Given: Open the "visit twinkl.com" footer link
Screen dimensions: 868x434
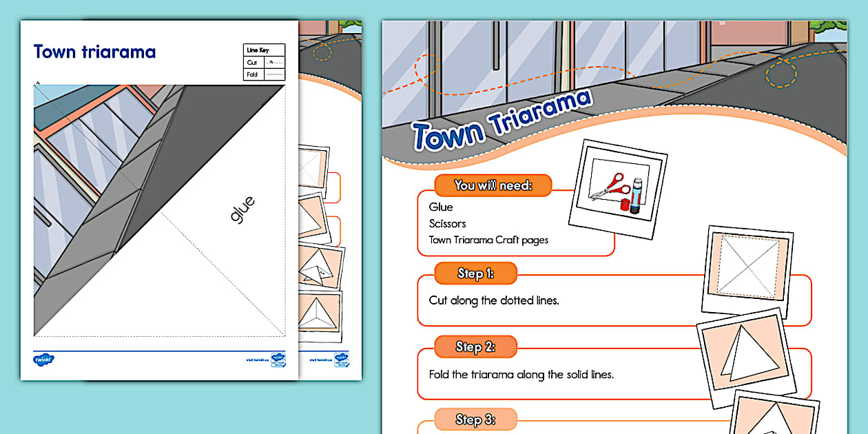Looking at the screenshot, I should [256, 360].
